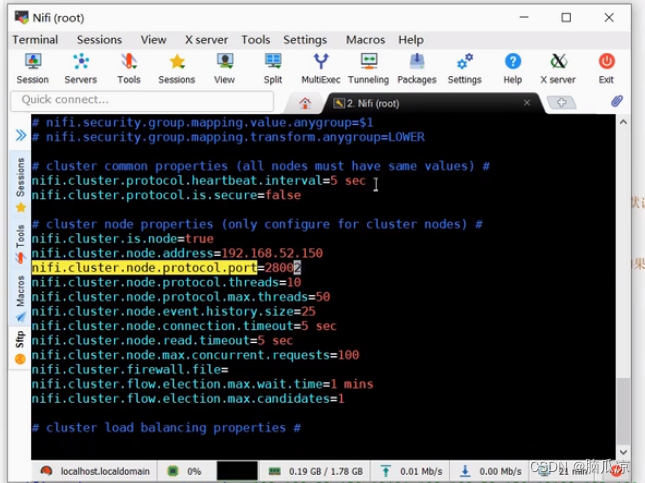Expand sidebar with double chevron arrows
645x483 pixels.
click(x=21, y=135)
